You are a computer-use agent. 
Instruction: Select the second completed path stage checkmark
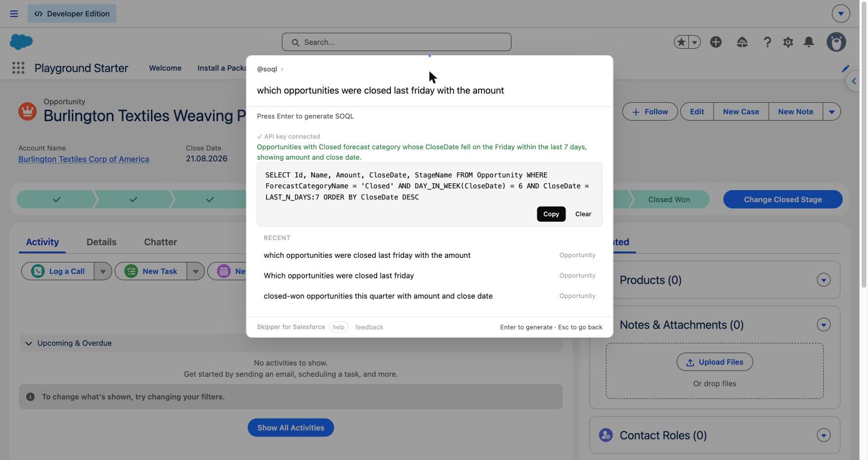coord(133,199)
